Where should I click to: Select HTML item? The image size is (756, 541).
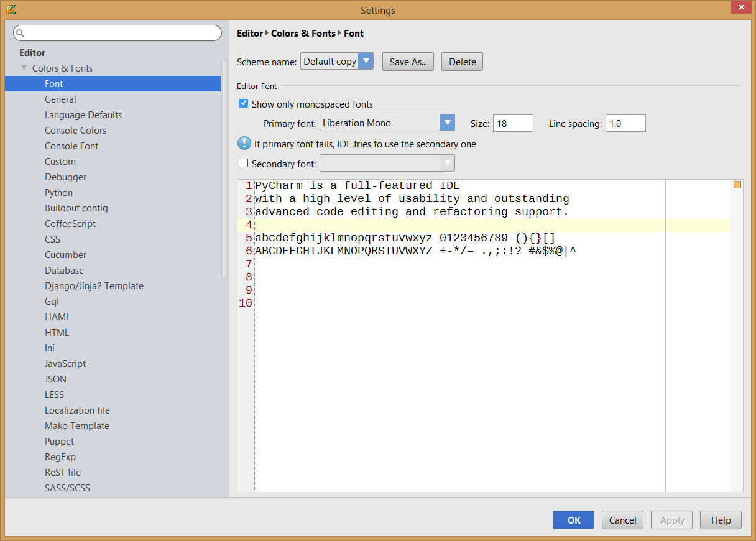(57, 332)
